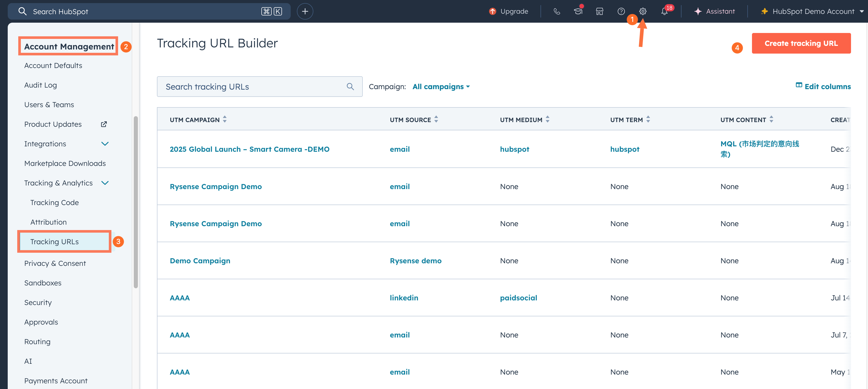Open the All campaigns filter dropdown

click(x=441, y=87)
